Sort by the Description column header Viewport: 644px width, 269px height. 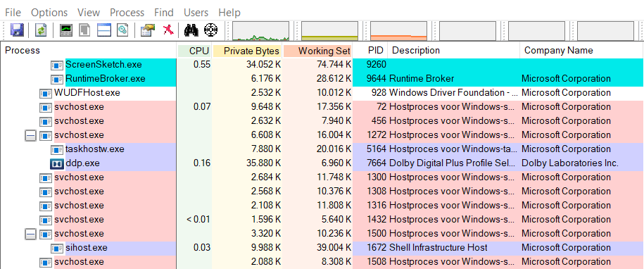tap(454, 51)
